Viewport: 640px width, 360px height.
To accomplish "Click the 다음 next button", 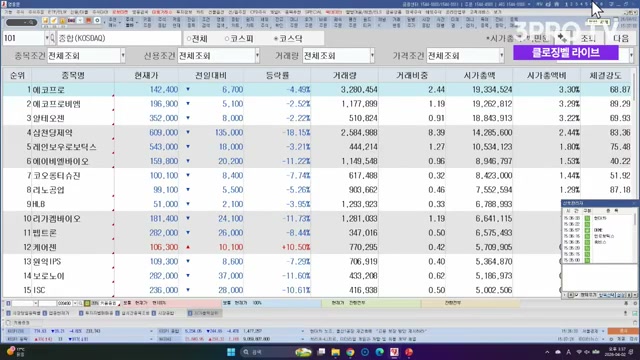I will (x=621, y=38).
